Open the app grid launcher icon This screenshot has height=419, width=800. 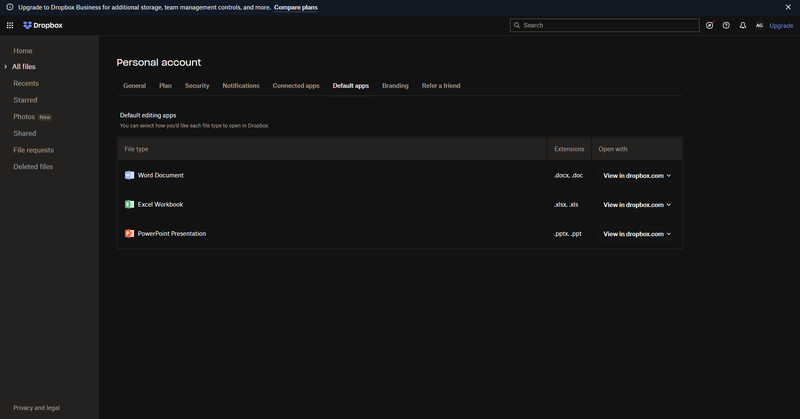(x=10, y=25)
